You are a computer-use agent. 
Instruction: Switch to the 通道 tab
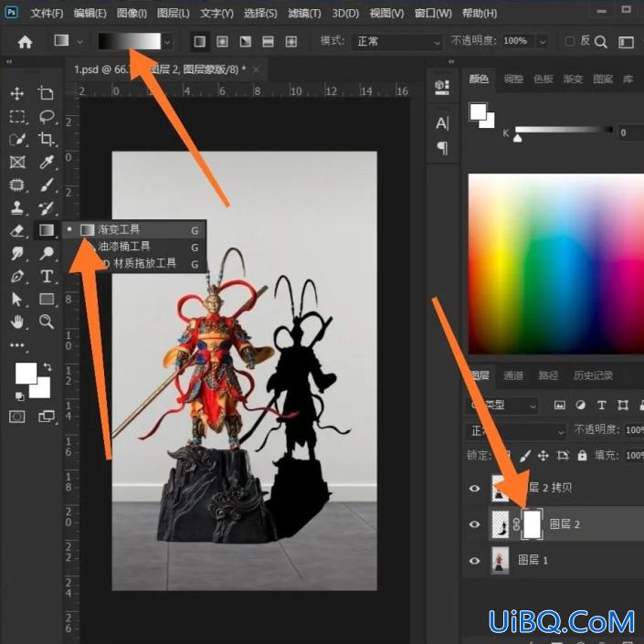coord(513,375)
